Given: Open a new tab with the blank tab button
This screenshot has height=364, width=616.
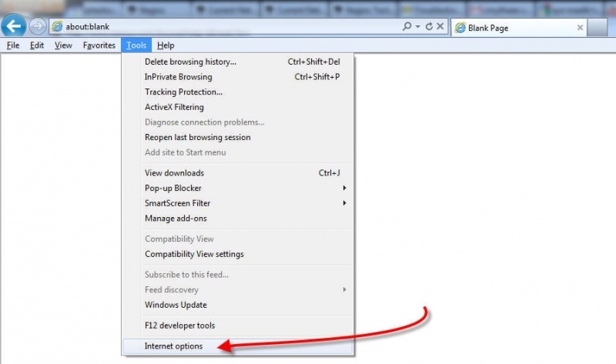Looking at the screenshot, I should (x=598, y=28).
